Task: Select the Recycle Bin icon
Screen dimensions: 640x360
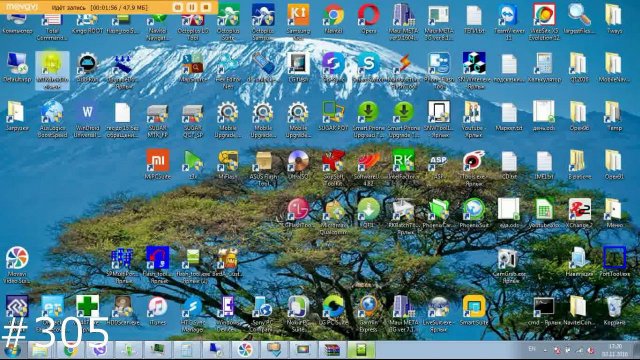Action: [614, 311]
